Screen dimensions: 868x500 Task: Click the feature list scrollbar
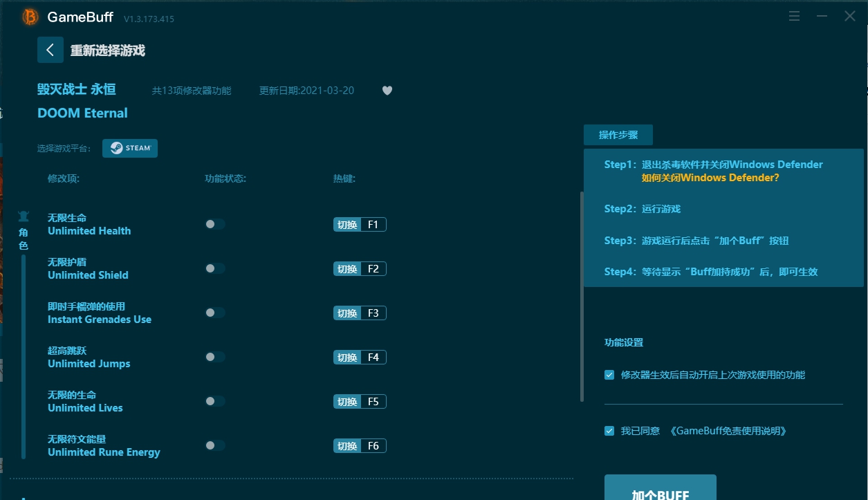(x=582, y=296)
